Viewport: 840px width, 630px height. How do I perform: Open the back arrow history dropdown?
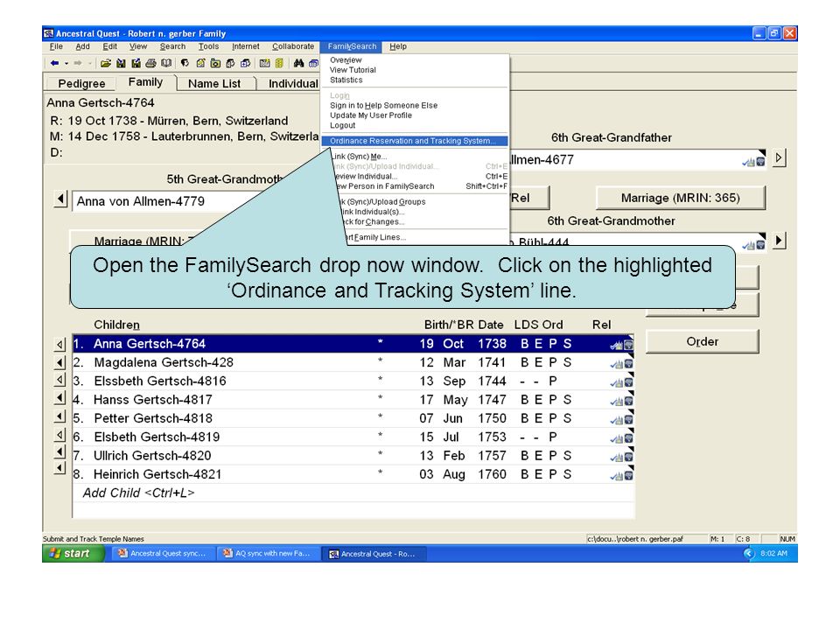pyautogui.click(x=66, y=63)
